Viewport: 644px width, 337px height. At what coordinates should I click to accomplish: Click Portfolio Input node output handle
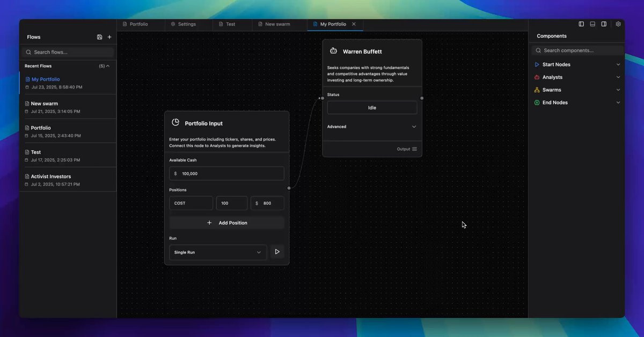pyautogui.click(x=289, y=188)
